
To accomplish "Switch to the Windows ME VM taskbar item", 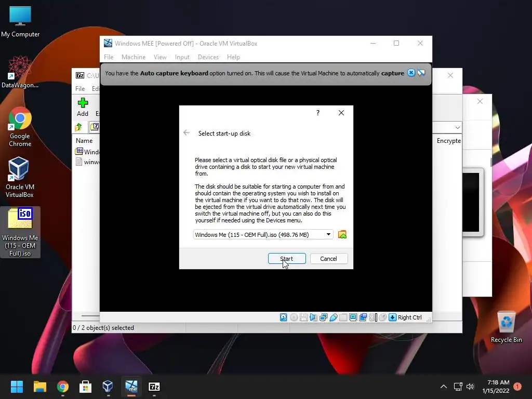I will 131,387.
